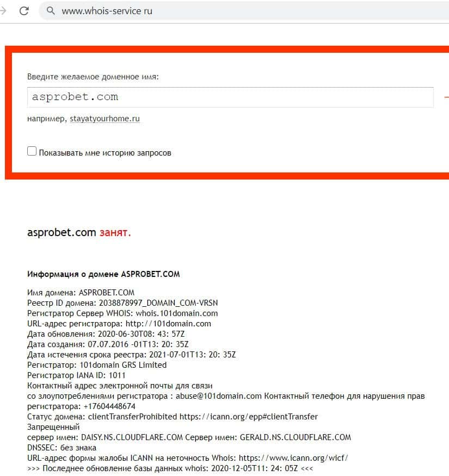Click the 'Информация о домене ASPROBET.COM' heading
Image resolution: width=449 pixels, height=476 pixels.
(103, 274)
